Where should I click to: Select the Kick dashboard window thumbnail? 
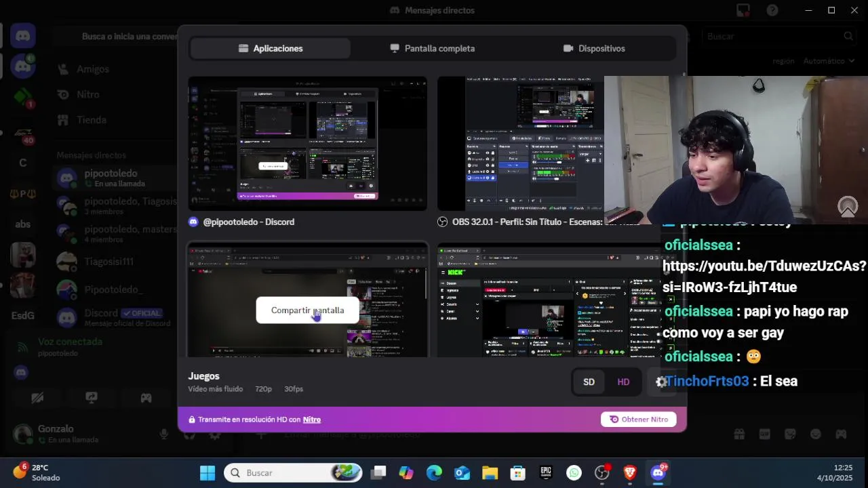click(x=549, y=300)
